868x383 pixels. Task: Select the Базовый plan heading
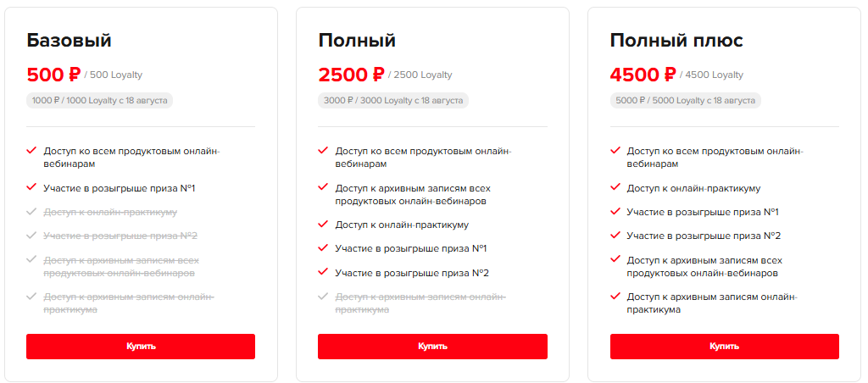(x=70, y=41)
